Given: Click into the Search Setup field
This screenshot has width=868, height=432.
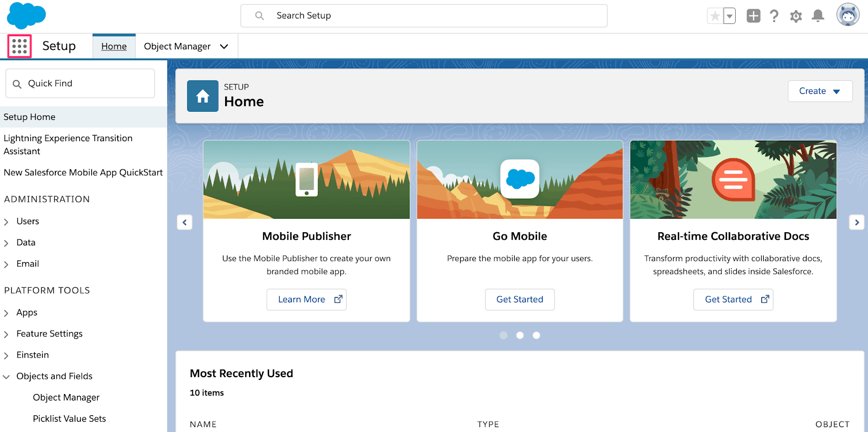Looking at the screenshot, I should [424, 16].
